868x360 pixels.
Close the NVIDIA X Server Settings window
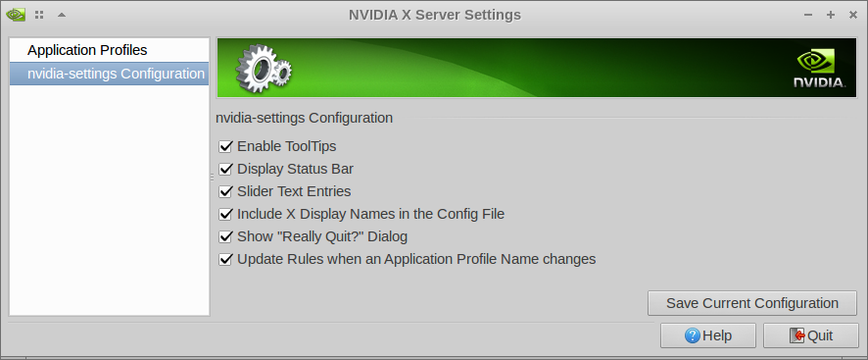pyautogui.click(x=853, y=15)
